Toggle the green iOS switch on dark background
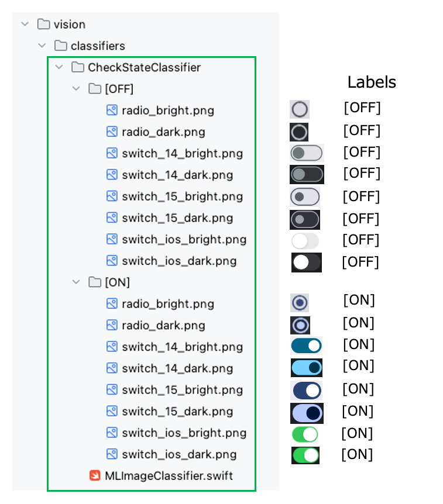 click(305, 455)
